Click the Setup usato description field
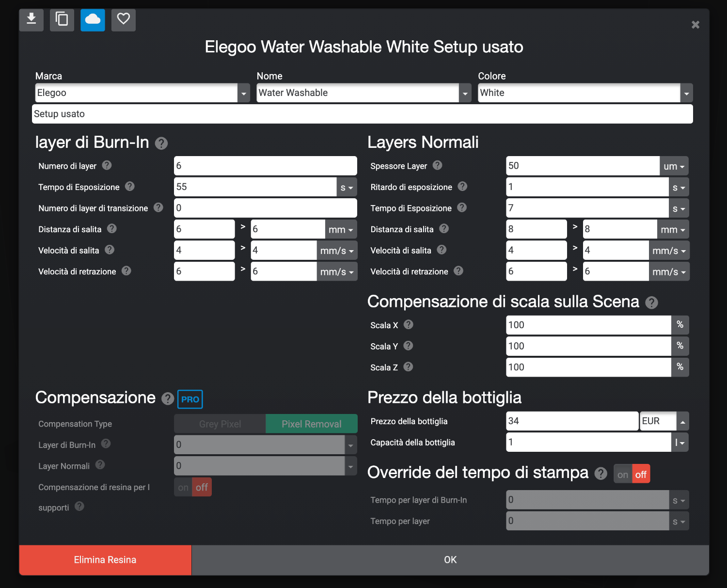 [x=363, y=114]
